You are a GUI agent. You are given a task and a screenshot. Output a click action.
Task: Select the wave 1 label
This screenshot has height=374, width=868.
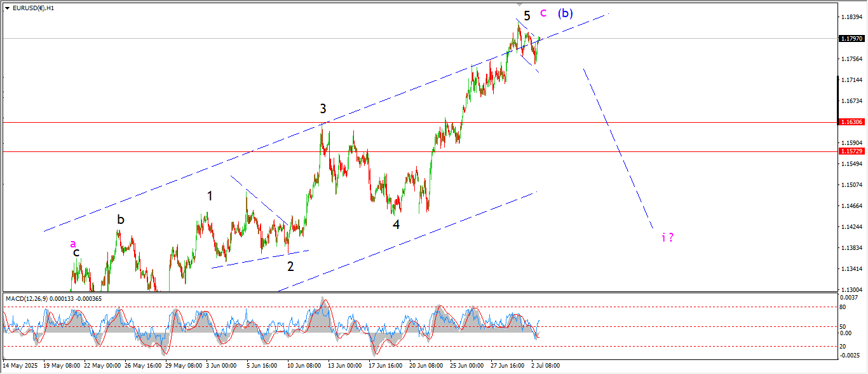(210, 196)
